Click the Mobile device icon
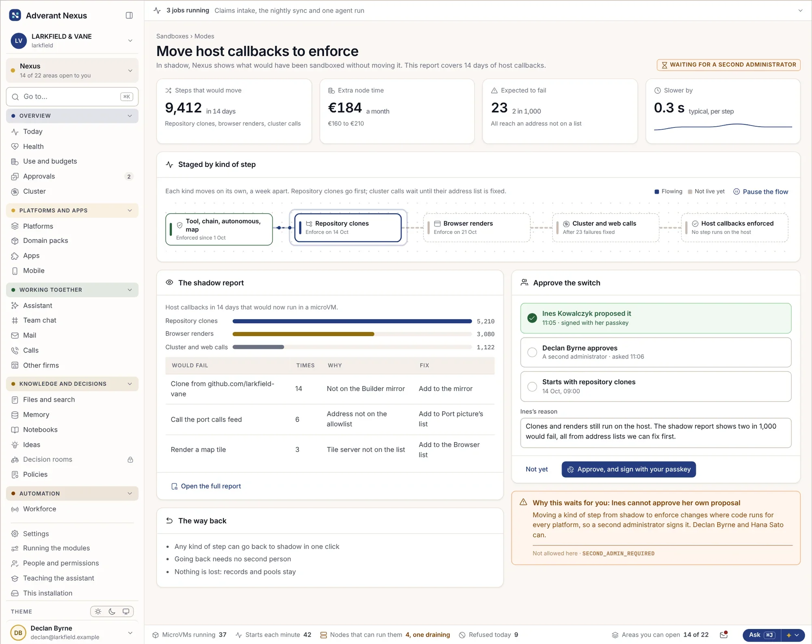Image resolution: width=812 pixels, height=644 pixels. (x=15, y=271)
